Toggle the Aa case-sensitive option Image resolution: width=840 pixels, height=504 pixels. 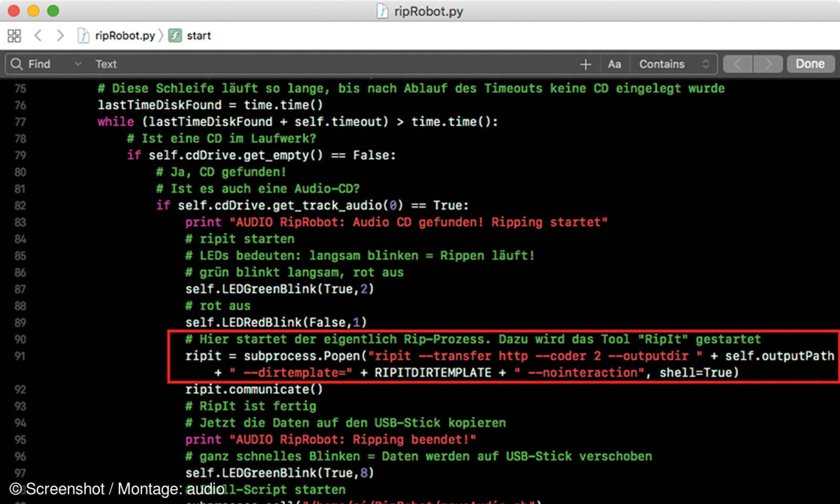pyautogui.click(x=614, y=64)
